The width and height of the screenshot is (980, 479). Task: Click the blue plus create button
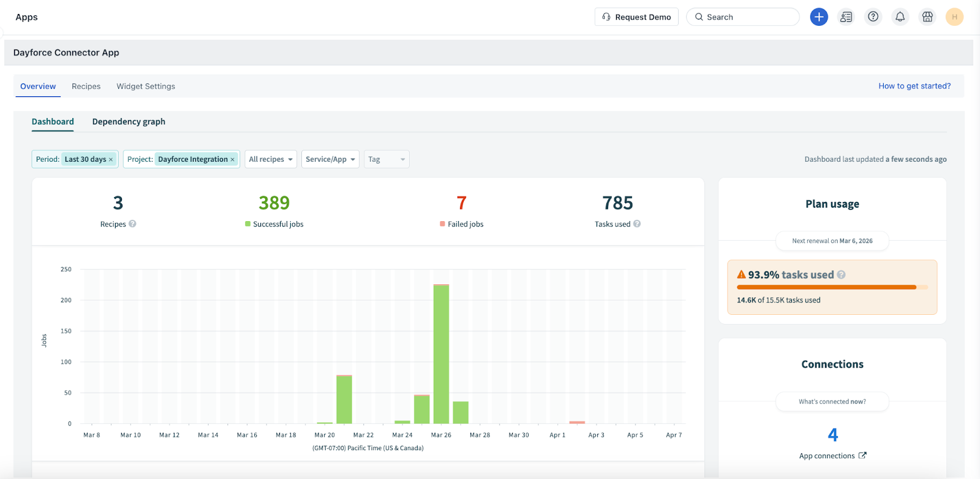pos(819,17)
